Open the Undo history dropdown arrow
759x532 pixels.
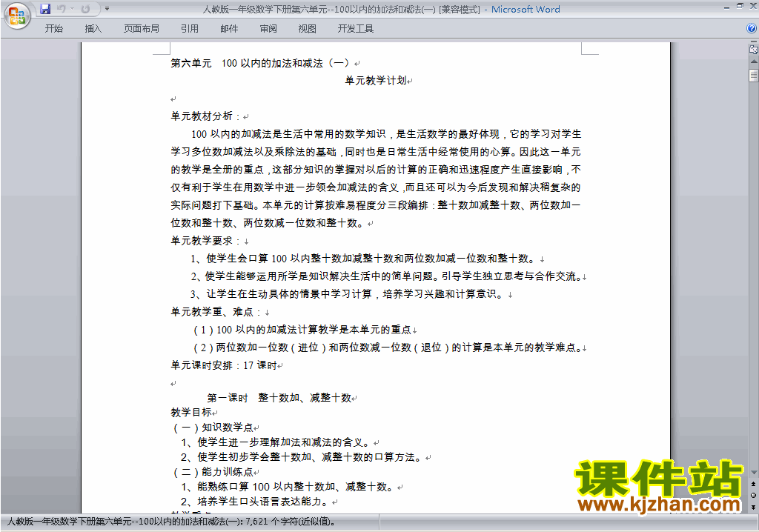pyautogui.click(x=73, y=9)
